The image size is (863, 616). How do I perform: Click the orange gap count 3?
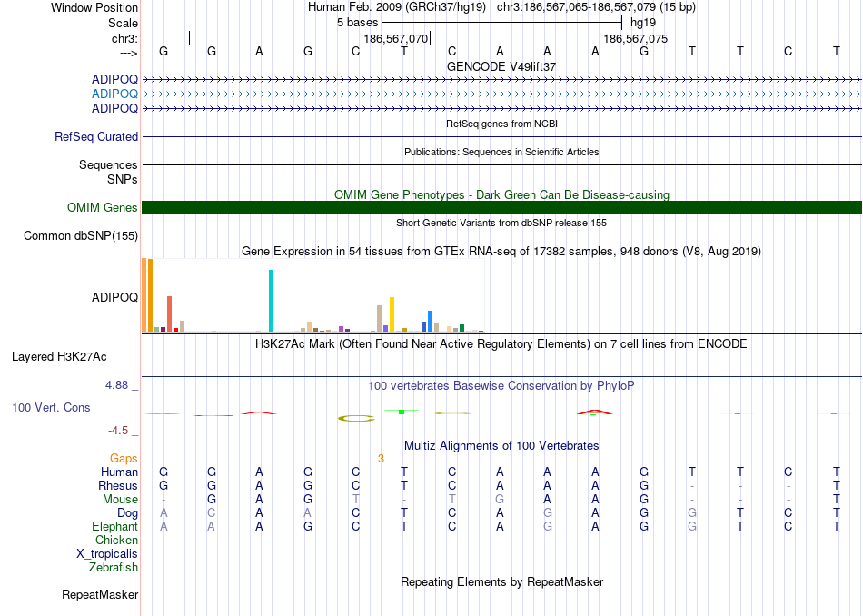(381, 459)
